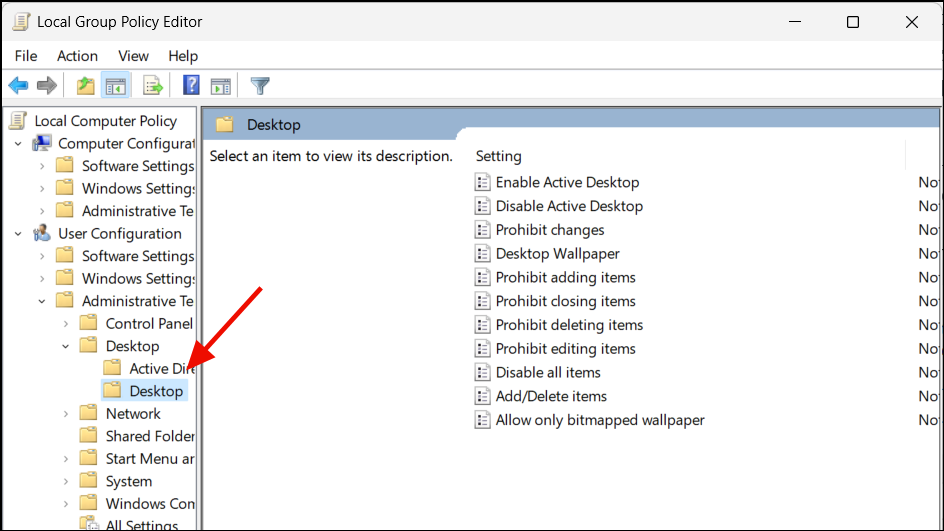
Task: Click the Prohibit editing items policy icon
Action: pyautogui.click(x=482, y=349)
